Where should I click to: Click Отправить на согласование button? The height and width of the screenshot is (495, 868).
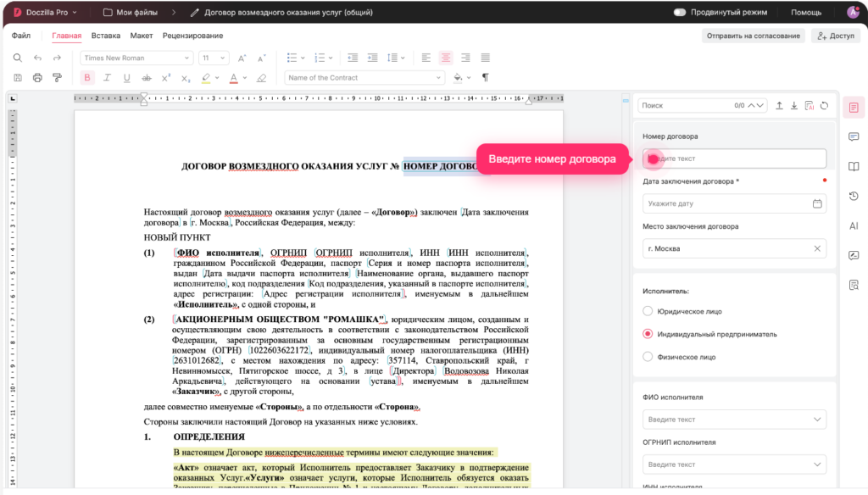coord(753,36)
